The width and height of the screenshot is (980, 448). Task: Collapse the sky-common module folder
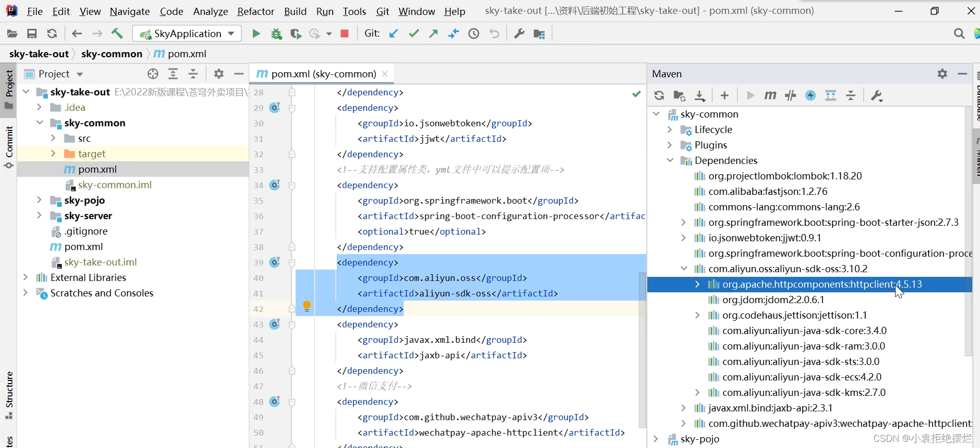[x=40, y=123]
